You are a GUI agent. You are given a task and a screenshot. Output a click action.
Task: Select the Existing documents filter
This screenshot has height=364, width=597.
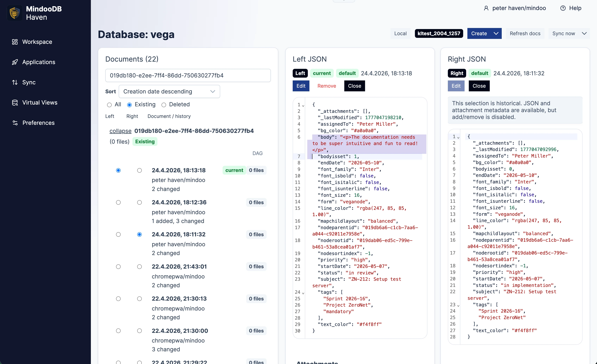click(x=130, y=105)
